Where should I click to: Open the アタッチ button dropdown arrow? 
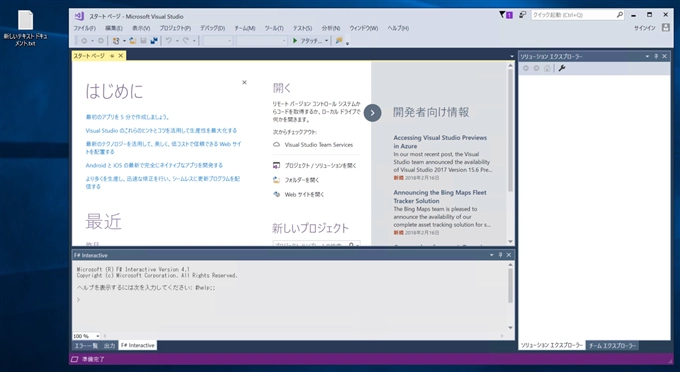point(326,41)
